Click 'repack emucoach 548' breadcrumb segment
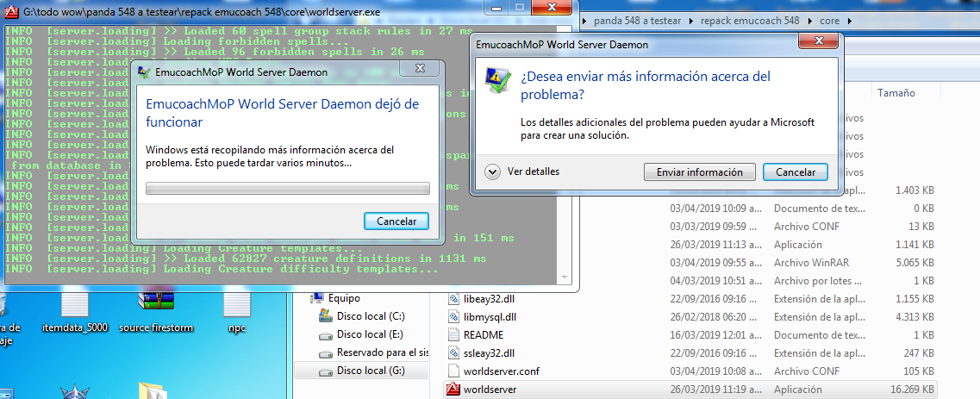 pos(750,22)
